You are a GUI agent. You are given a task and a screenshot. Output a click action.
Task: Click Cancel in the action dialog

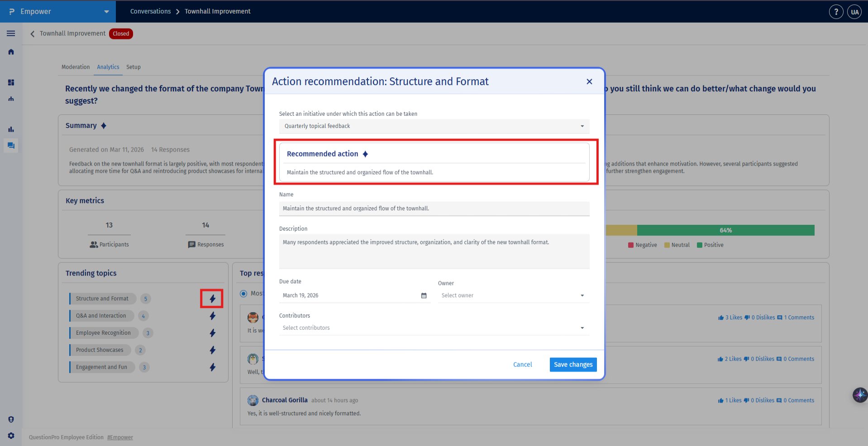[x=522, y=365]
